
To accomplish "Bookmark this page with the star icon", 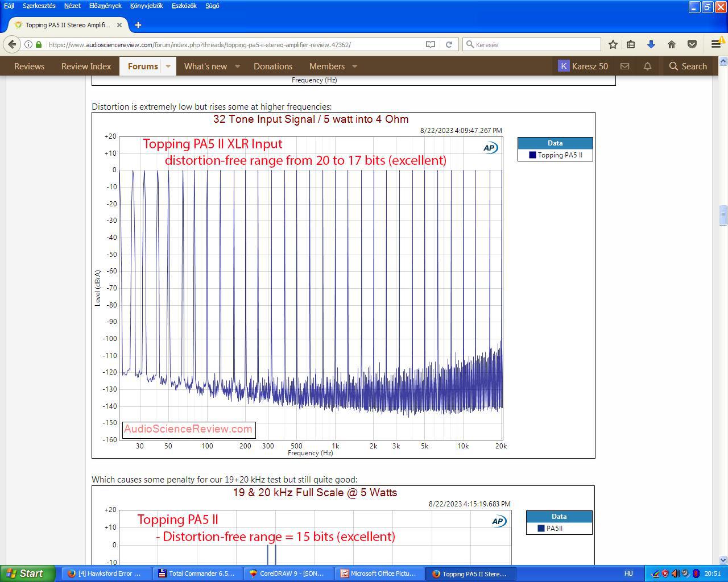I will pos(613,44).
